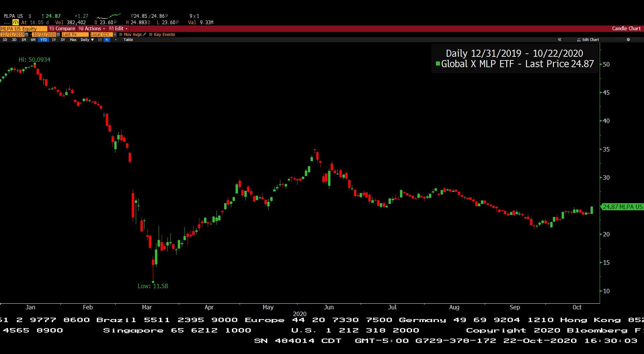Viewport: 644px width, 354px height.
Task: Click the Vol 382,402 value
Action: 71,23
